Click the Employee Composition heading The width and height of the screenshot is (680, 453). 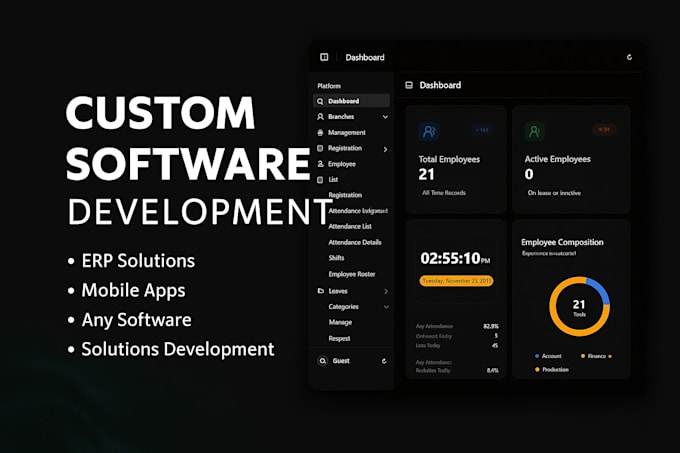click(x=562, y=242)
